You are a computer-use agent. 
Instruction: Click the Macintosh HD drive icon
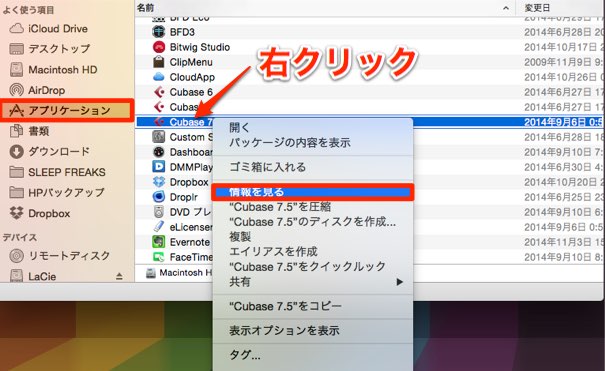[17, 69]
